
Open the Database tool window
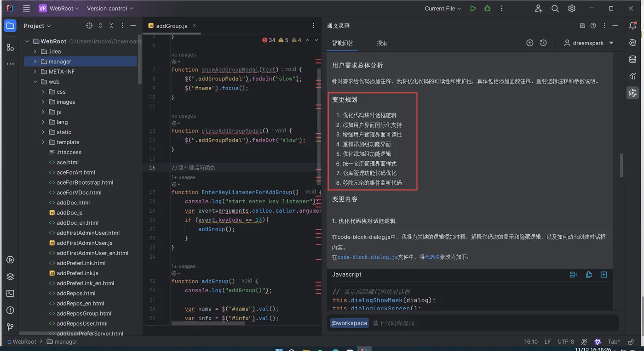click(633, 59)
